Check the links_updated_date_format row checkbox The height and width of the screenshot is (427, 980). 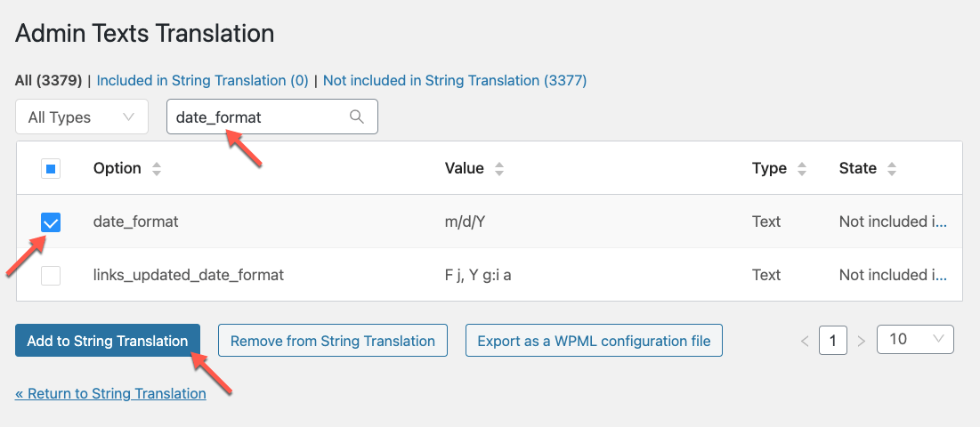point(51,275)
